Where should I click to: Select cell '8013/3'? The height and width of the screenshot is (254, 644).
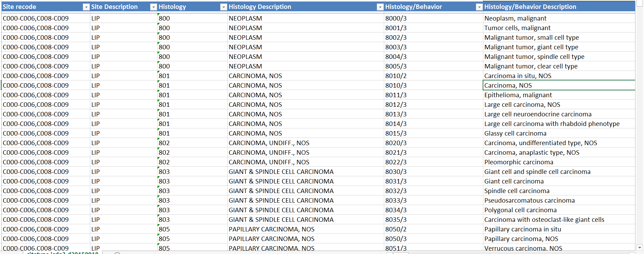point(433,114)
